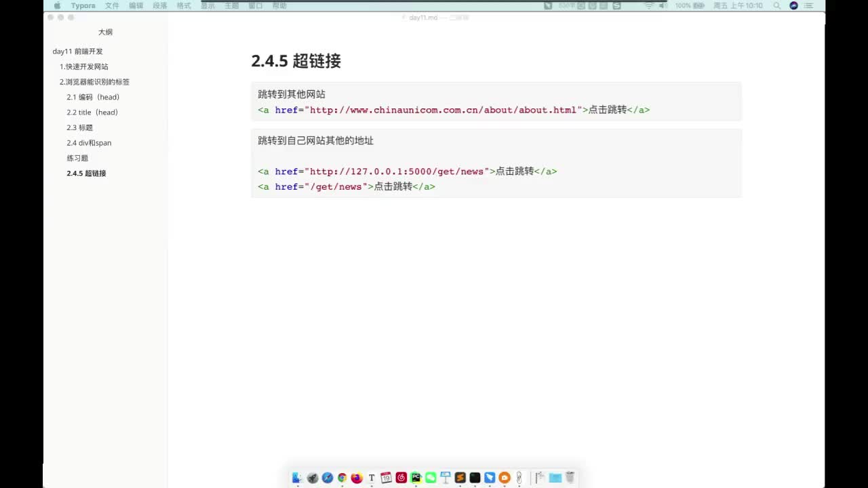This screenshot has width=868, height=488.
Task: Open the 格式 menu
Action: (x=184, y=5)
